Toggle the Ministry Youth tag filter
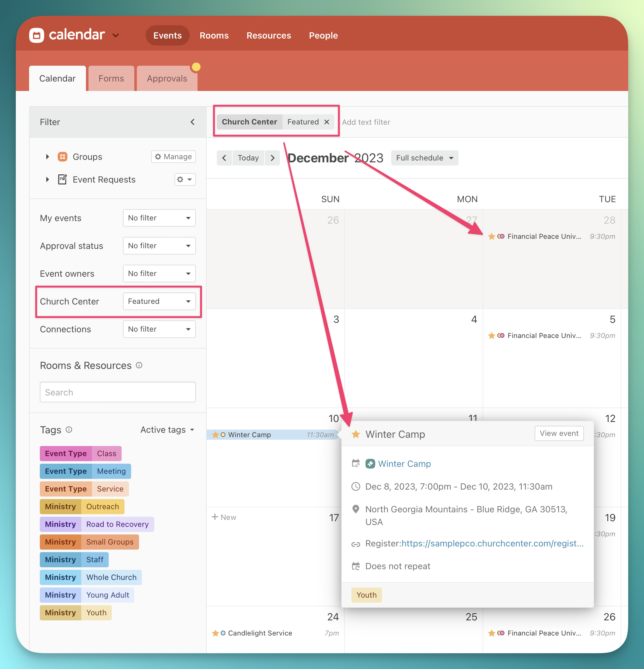 (x=76, y=612)
